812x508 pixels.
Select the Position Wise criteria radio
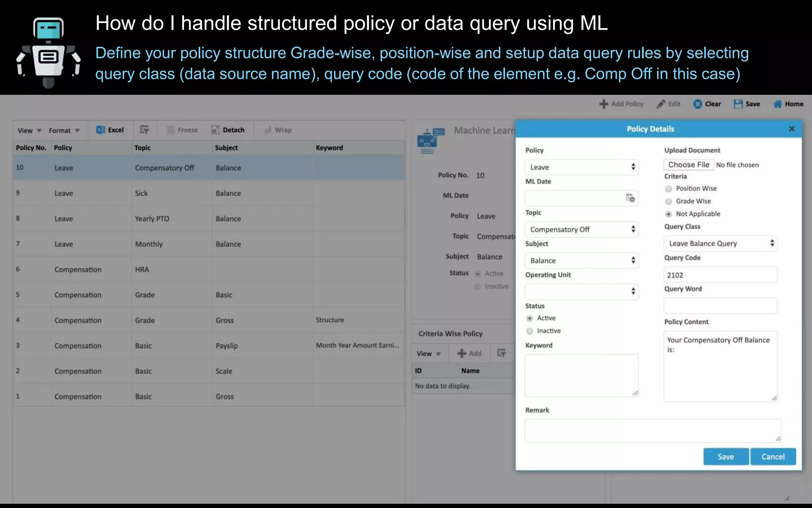click(668, 189)
